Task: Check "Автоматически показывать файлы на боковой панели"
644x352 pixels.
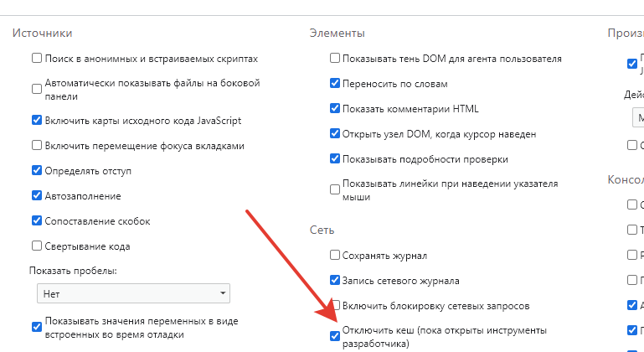Action: pyautogui.click(x=37, y=89)
